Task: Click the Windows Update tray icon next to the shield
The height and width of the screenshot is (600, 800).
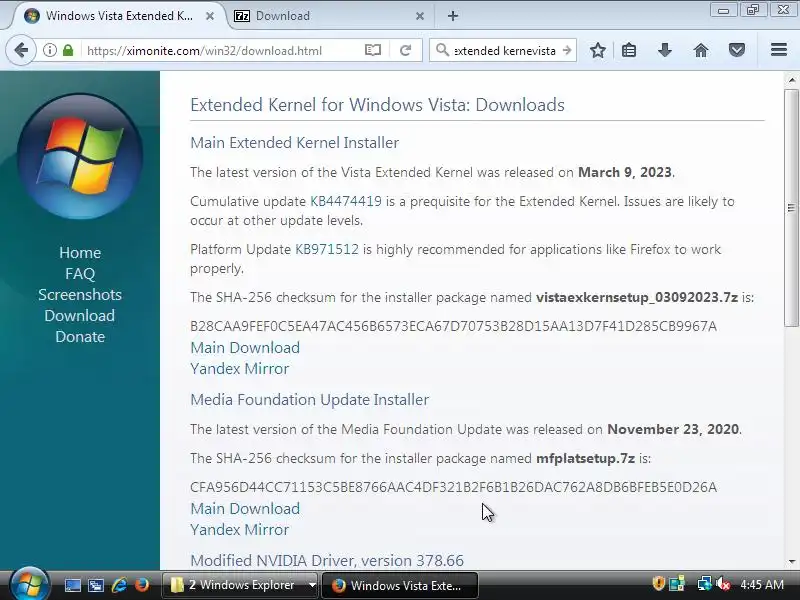Action: 678,583
